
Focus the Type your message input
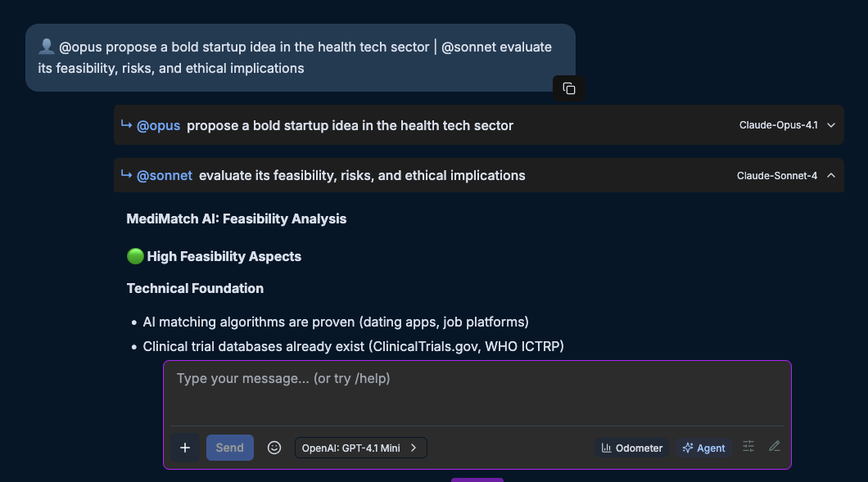[477, 393]
